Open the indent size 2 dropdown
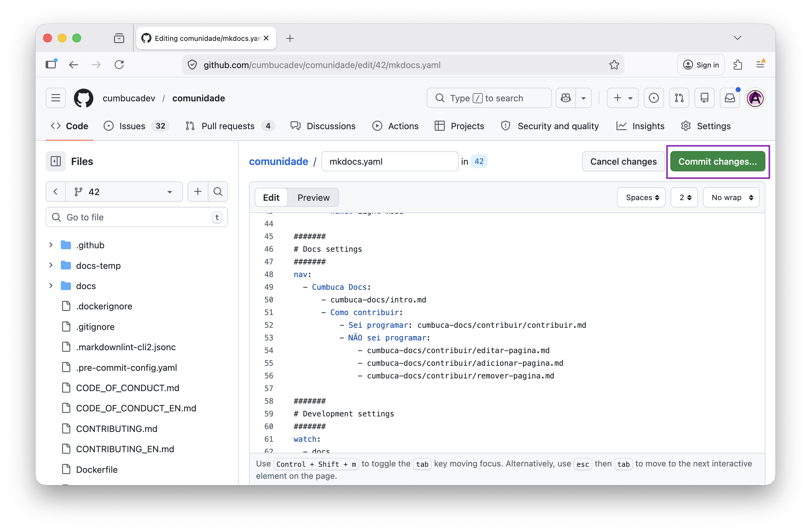Screen dimensions: 811x532 click(684, 198)
